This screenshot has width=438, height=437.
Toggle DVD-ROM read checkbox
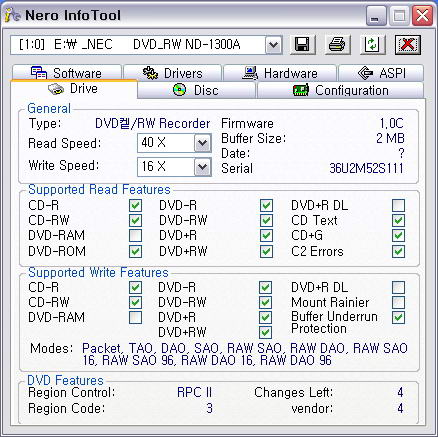(135, 251)
